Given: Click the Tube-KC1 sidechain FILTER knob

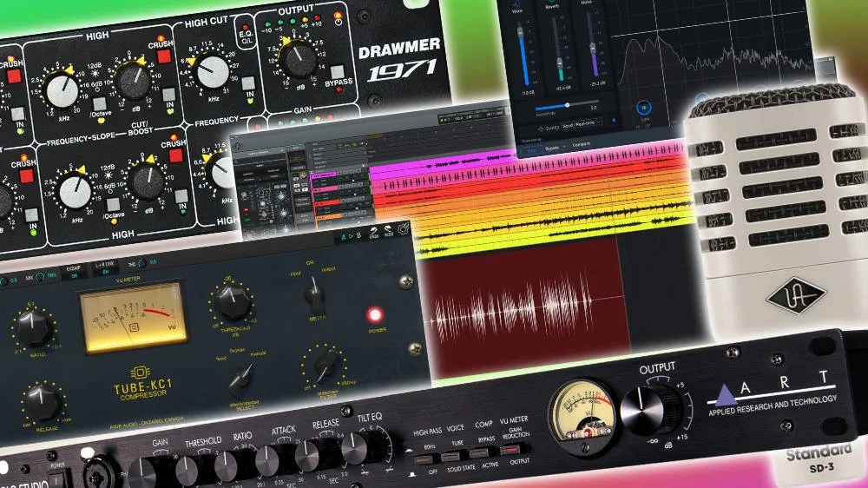Looking at the screenshot, I should 325,366.
